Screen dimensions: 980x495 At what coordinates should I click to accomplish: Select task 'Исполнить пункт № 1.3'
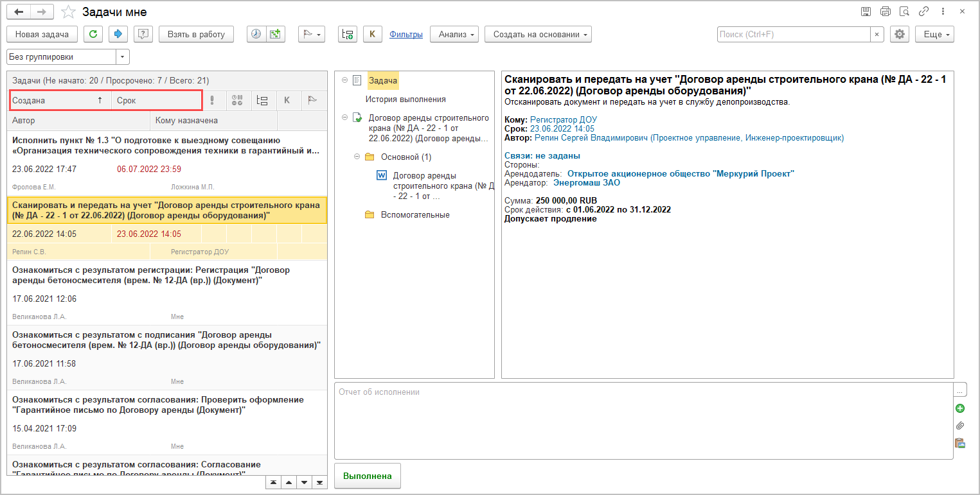[166, 162]
